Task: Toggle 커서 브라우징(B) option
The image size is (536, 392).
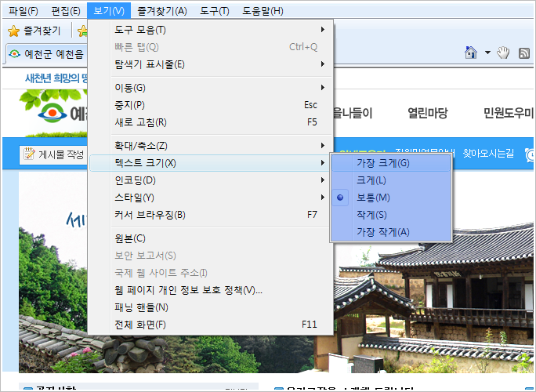Action: coord(211,215)
